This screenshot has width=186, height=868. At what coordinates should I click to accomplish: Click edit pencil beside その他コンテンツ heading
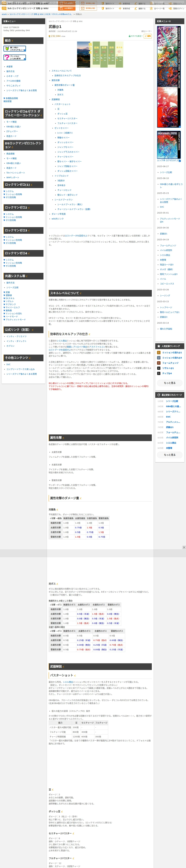[30, 358]
